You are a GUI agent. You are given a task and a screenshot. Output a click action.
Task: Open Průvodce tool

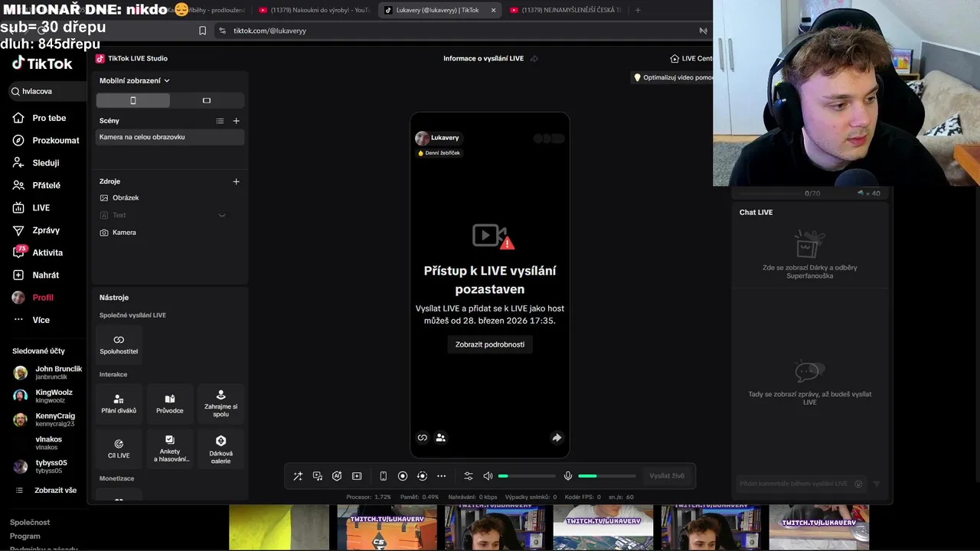[170, 404]
